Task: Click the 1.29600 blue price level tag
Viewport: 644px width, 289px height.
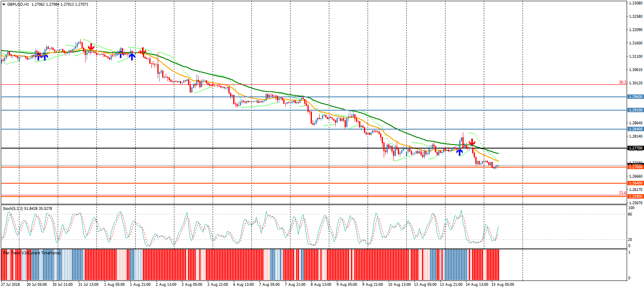Action: coord(635,97)
